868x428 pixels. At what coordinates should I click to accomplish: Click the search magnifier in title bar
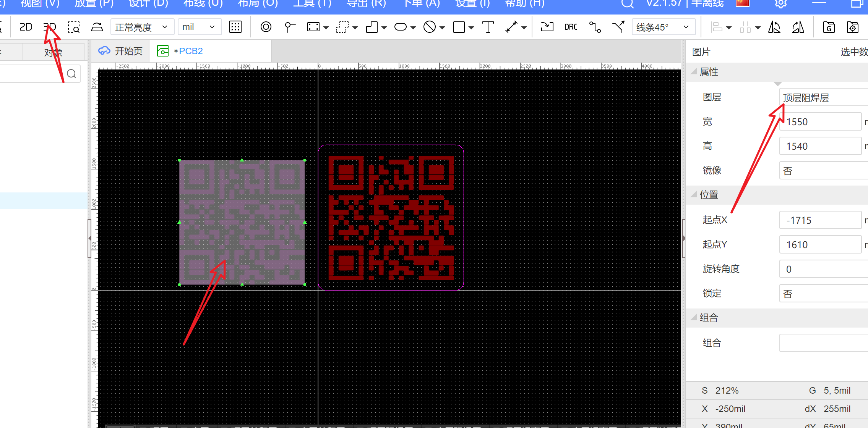627,4
